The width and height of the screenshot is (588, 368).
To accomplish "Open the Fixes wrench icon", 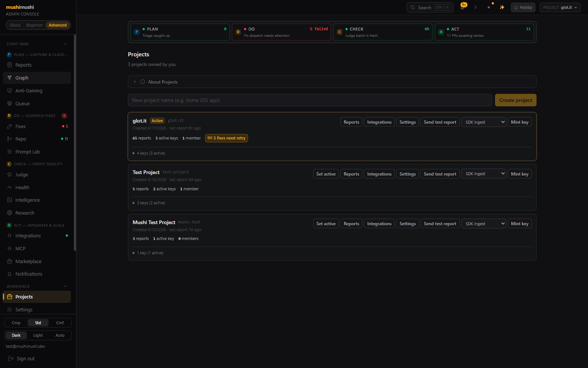I will click(x=10, y=126).
